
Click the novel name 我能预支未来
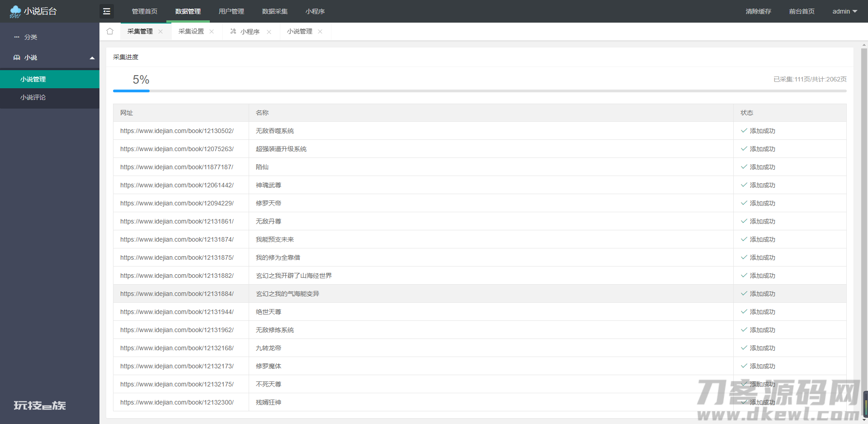coord(275,239)
